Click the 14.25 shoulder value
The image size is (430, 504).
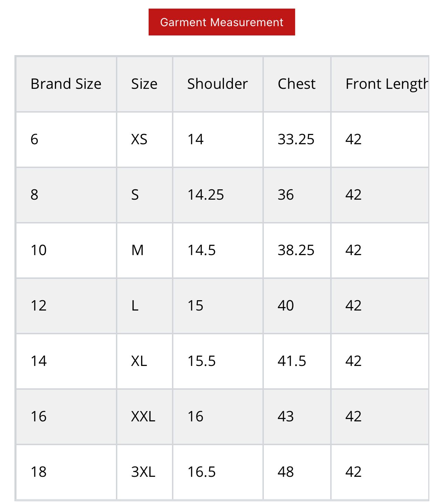pyautogui.click(x=205, y=195)
